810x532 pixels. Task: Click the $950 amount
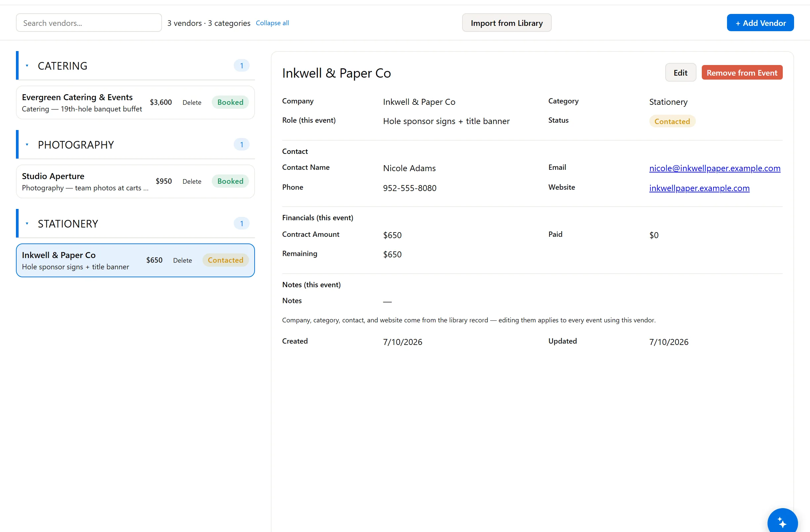(x=163, y=181)
